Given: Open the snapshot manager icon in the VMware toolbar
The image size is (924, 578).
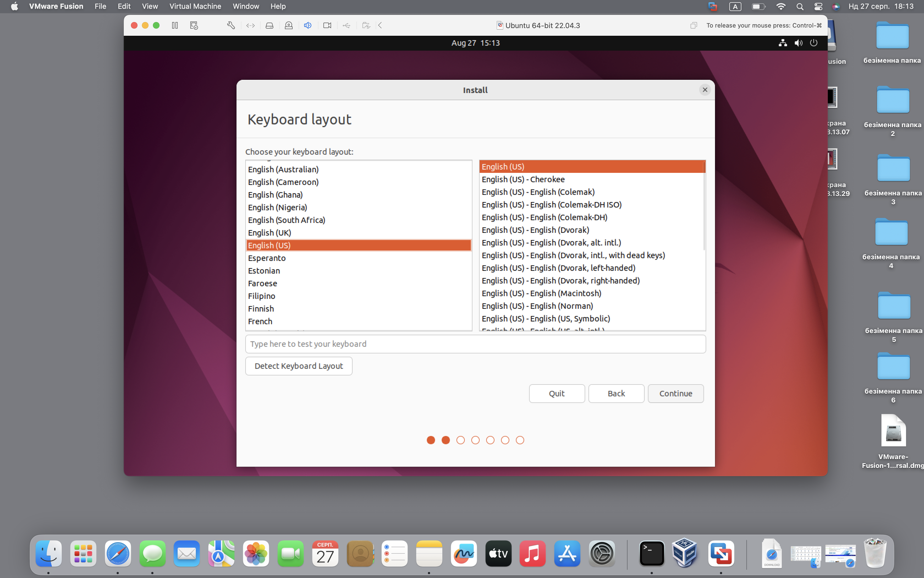Looking at the screenshot, I should pos(194,25).
